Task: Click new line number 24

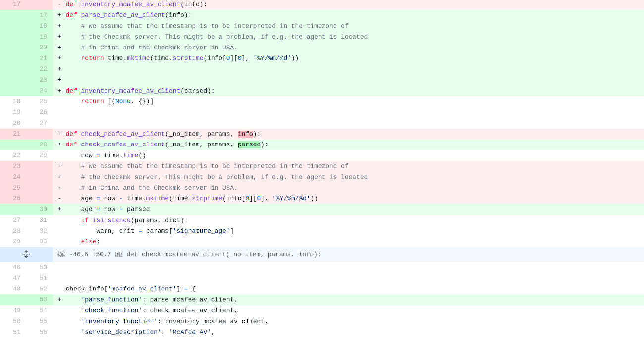Action: click(x=43, y=91)
